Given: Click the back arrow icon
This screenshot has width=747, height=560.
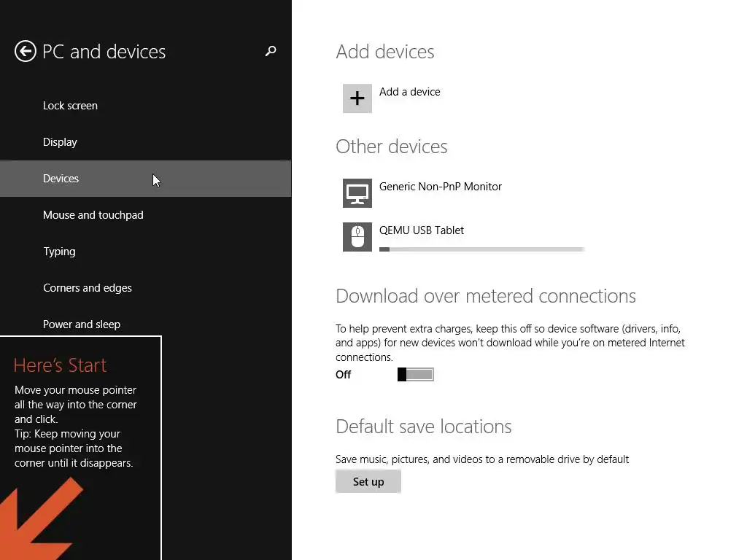Looking at the screenshot, I should click(x=26, y=52).
